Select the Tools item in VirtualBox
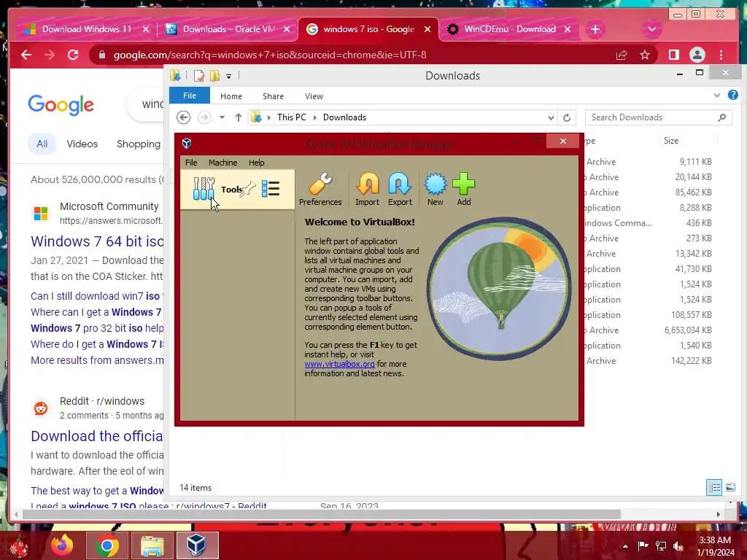 237,190
